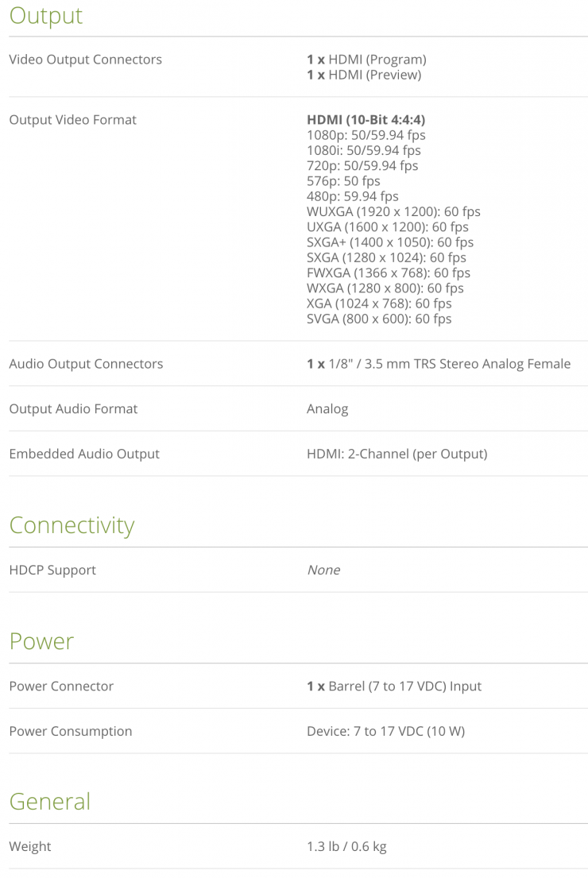Select the HDMI: 2-Channel (per Output) value
The image size is (588, 878).
click(x=397, y=454)
